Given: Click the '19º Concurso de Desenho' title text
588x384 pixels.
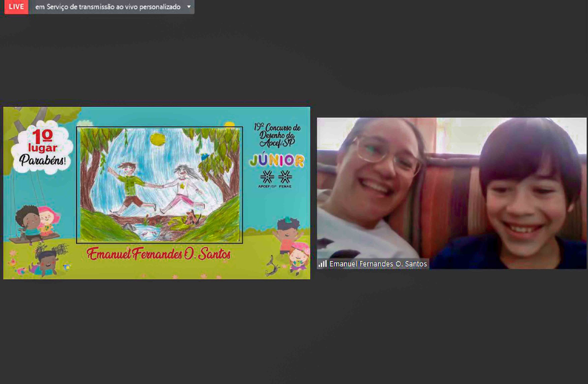Looking at the screenshot, I should pyautogui.click(x=277, y=135).
